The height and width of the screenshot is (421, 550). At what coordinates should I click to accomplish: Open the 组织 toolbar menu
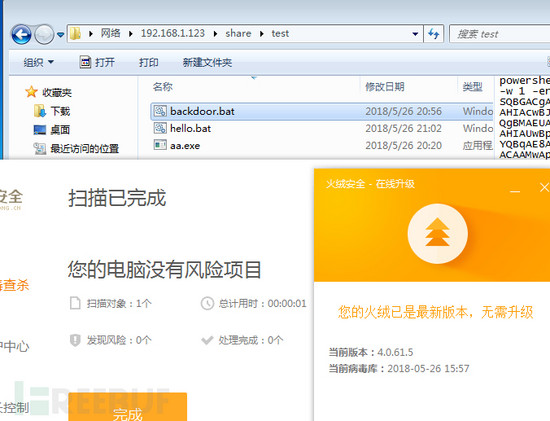[x=38, y=62]
